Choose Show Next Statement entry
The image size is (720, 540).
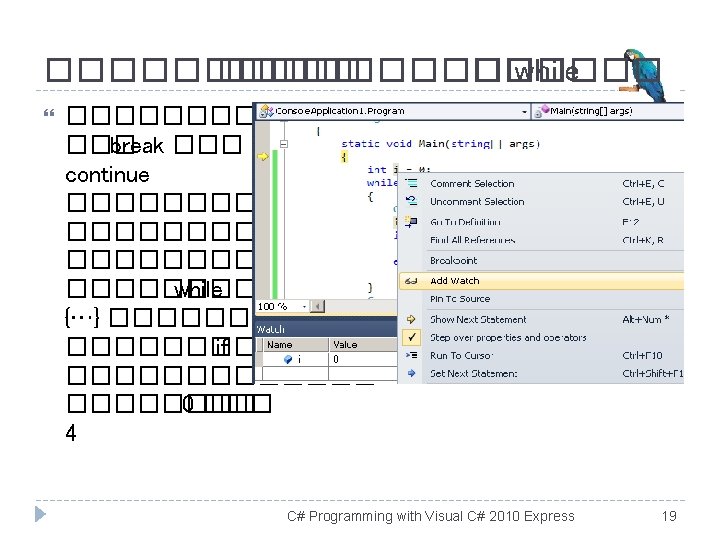point(542,319)
